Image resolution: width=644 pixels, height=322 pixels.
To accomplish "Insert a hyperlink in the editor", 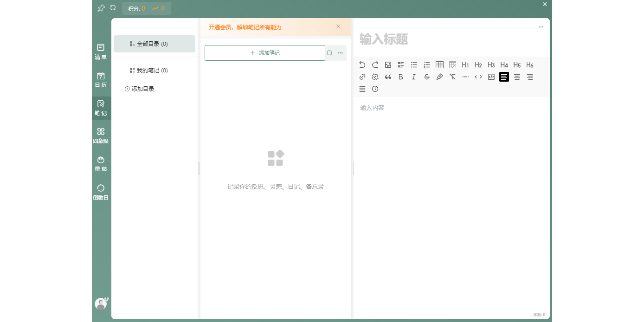I will click(362, 77).
